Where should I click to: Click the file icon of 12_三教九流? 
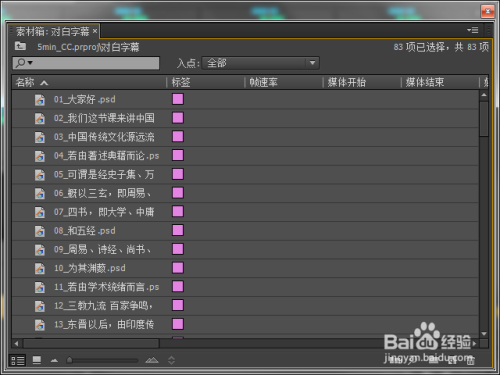pos(40,306)
